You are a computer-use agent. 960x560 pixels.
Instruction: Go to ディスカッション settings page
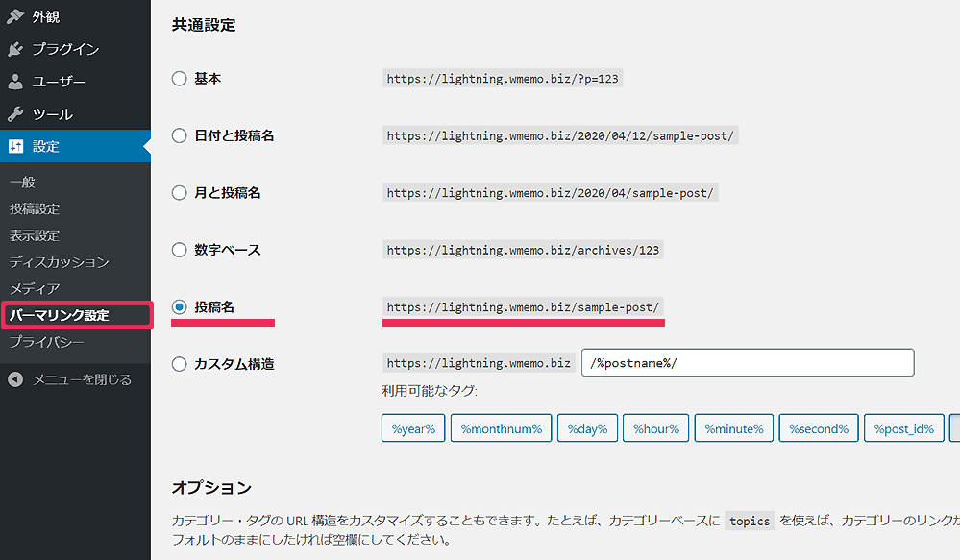pyautogui.click(x=59, y=262)
